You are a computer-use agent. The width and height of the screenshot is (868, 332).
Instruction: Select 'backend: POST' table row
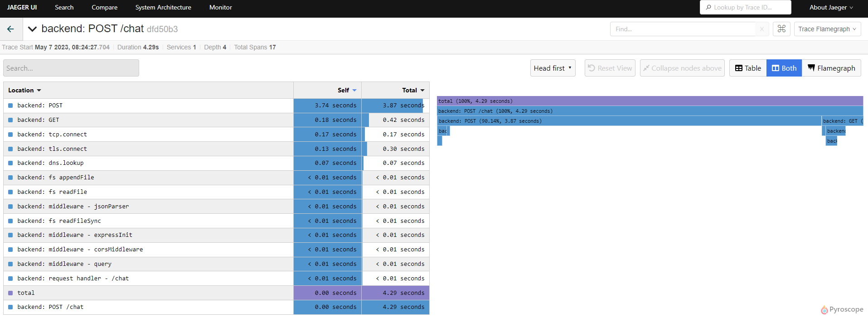tap(216, 106)
